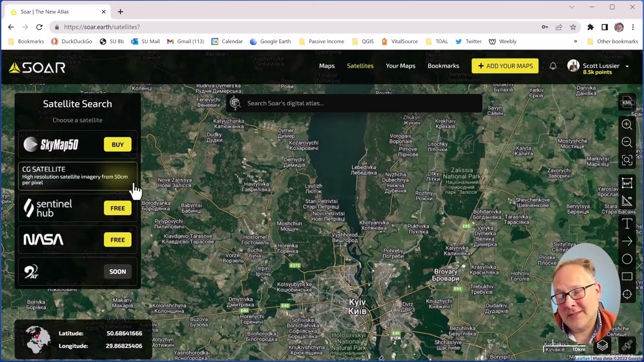Image resolution: width=644 pixels, height=362 pixels.
Task: Click the ADD YOUR MAPS button
Action: click(505, 66)
